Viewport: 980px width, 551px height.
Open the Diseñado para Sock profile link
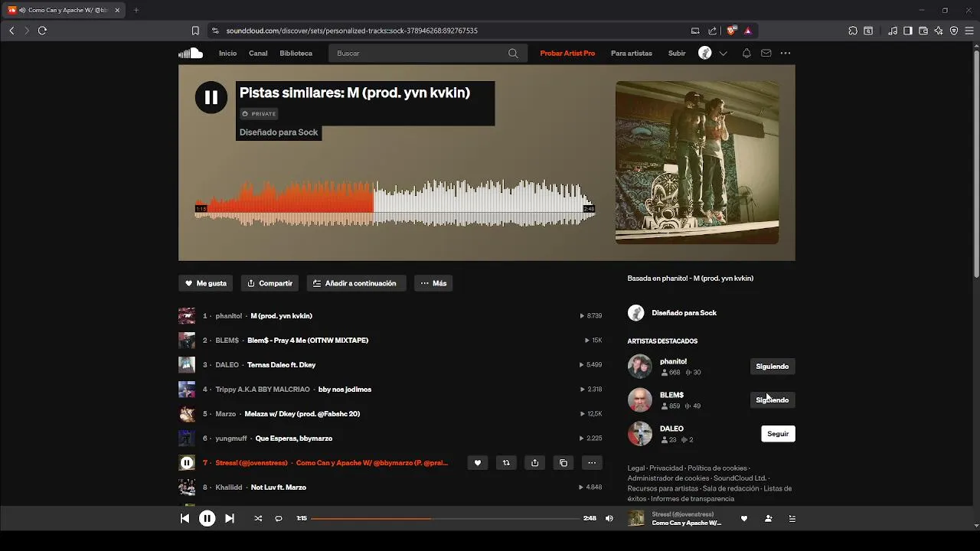click(684, 313)
